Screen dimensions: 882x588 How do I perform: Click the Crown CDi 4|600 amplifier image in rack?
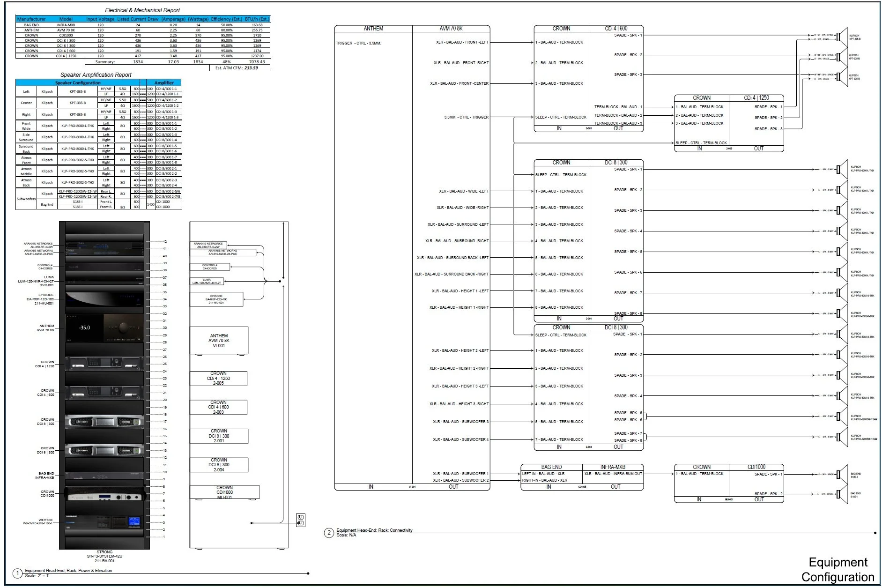104,393
